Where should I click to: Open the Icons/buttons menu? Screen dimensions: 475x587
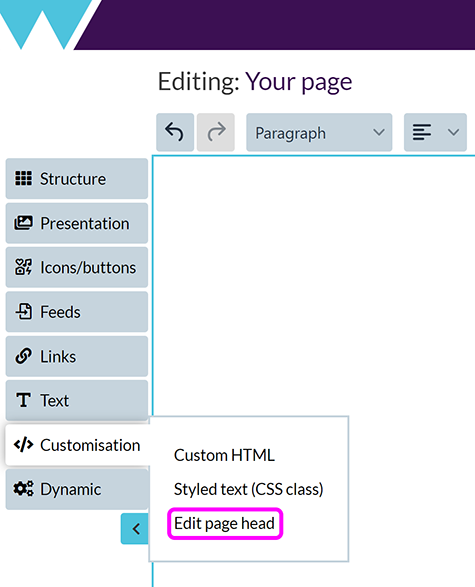pos(77,267)
